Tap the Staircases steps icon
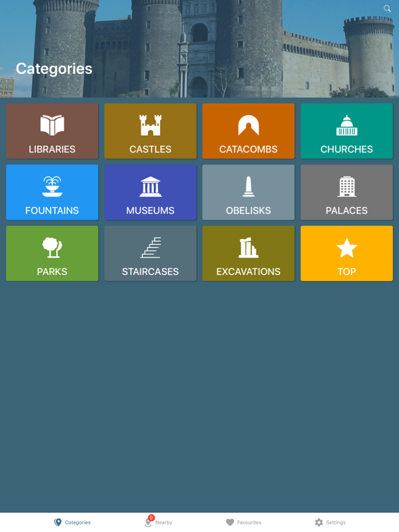Viewport: 399px width, 532px height. pyautogui.click(x=150, y=247)
